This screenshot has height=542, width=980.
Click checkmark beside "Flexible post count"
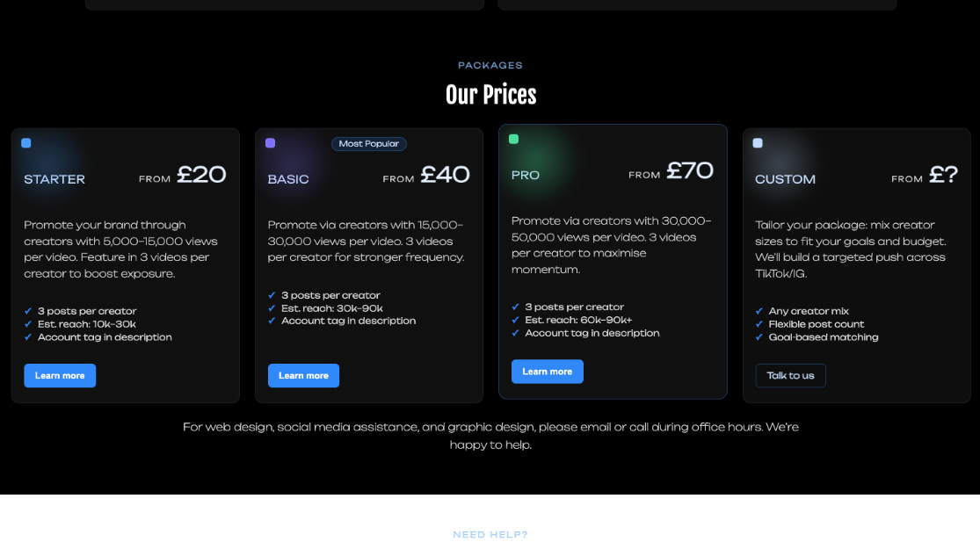759,324
